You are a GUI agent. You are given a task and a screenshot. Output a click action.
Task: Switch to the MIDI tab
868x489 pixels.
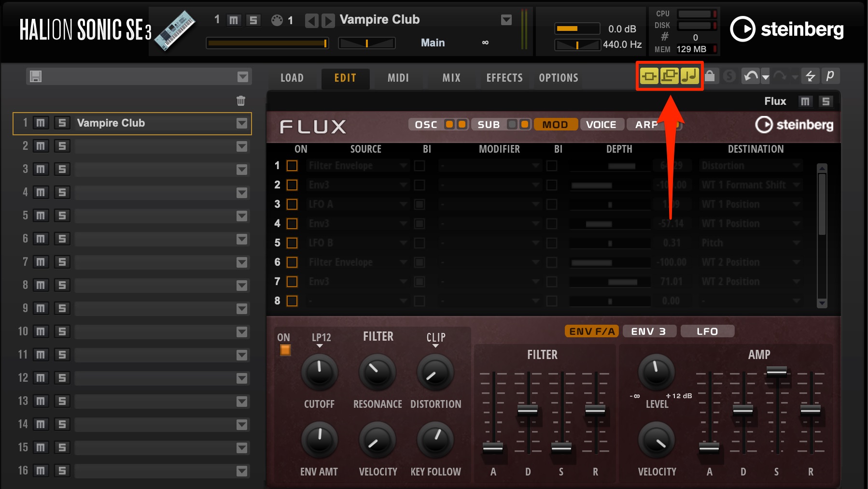[398, 78]
